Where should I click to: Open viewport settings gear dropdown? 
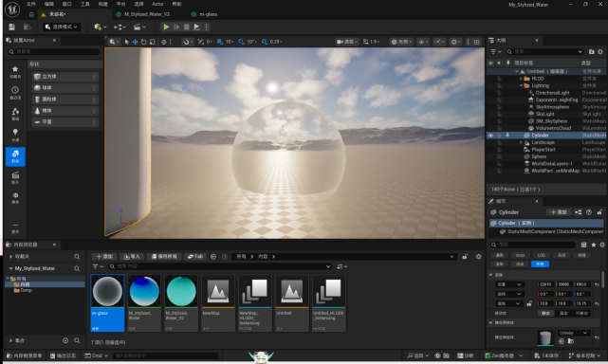point(455,42)
